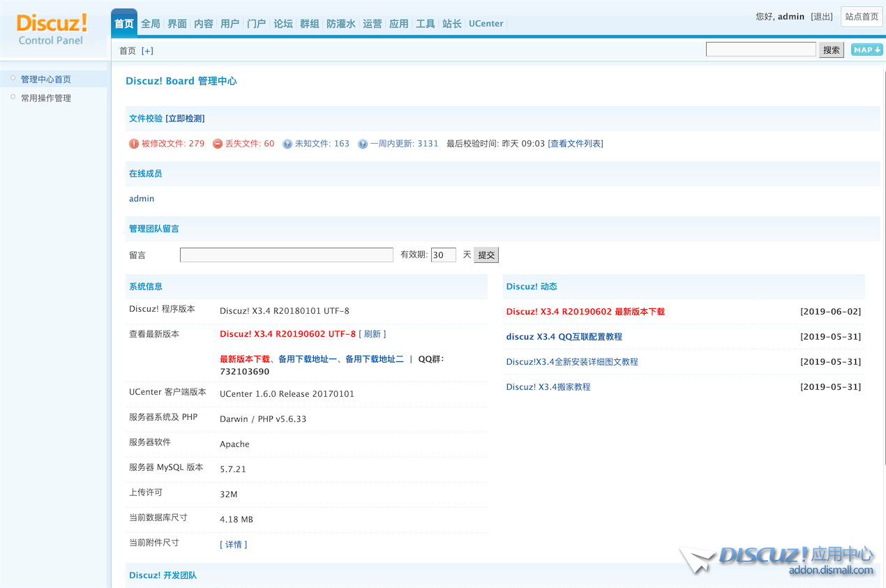View attachment size 详情
Viewport: 886px width, 588px height.
(234, 545)
